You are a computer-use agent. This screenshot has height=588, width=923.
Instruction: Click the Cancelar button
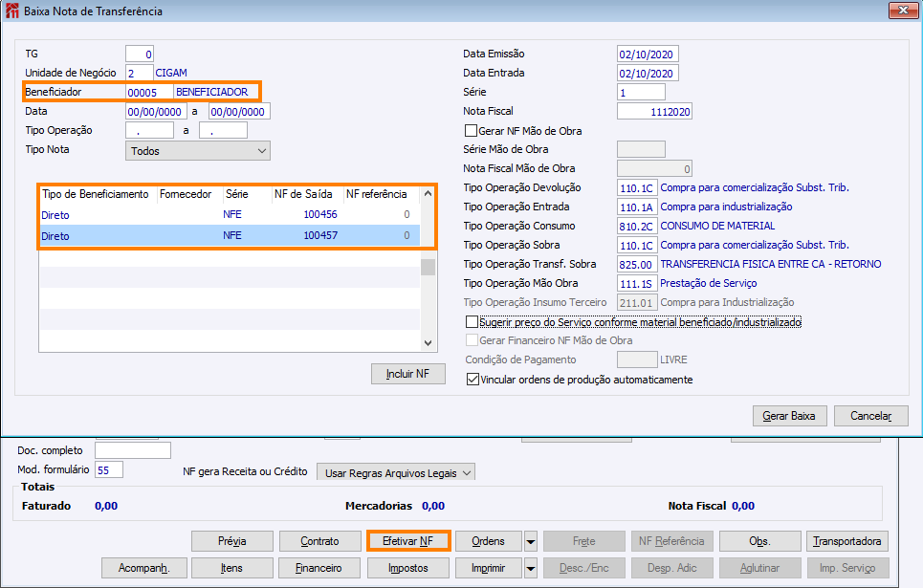[871, 416]
